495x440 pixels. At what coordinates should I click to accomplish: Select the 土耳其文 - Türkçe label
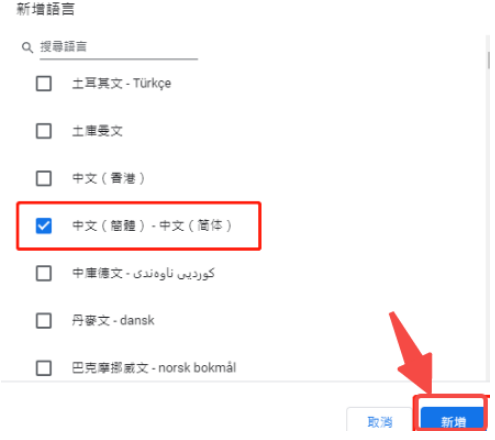tap(122, 83)
